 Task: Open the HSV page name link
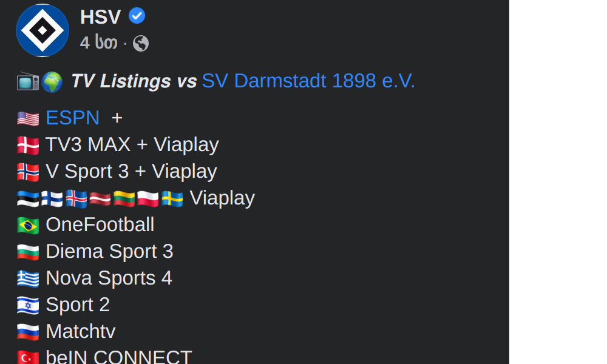pos(101,17)
